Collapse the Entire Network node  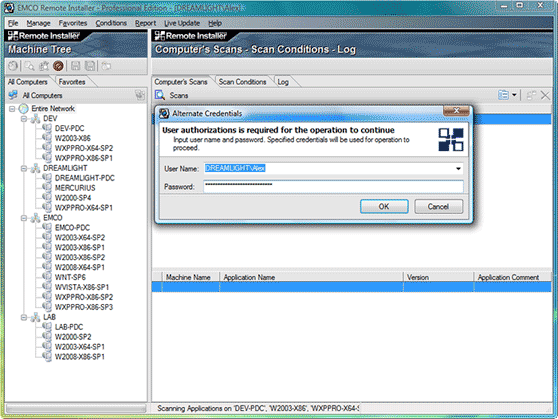point(12,109)
